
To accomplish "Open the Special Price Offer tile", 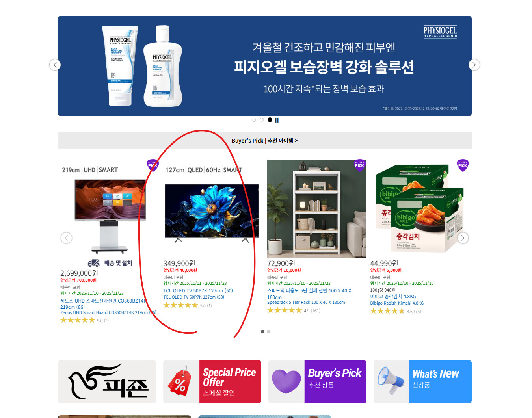I will (212, 382).
